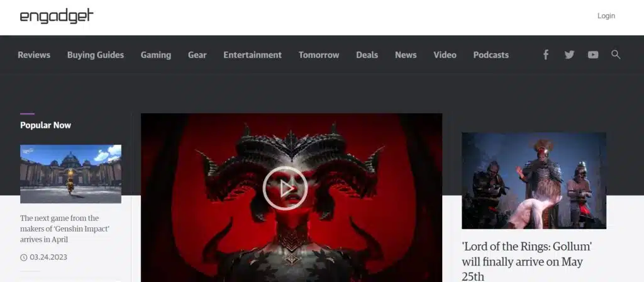Go to the Gaming section
The image size is (644, 282).
pyautogui.click(x=156, y=55)
